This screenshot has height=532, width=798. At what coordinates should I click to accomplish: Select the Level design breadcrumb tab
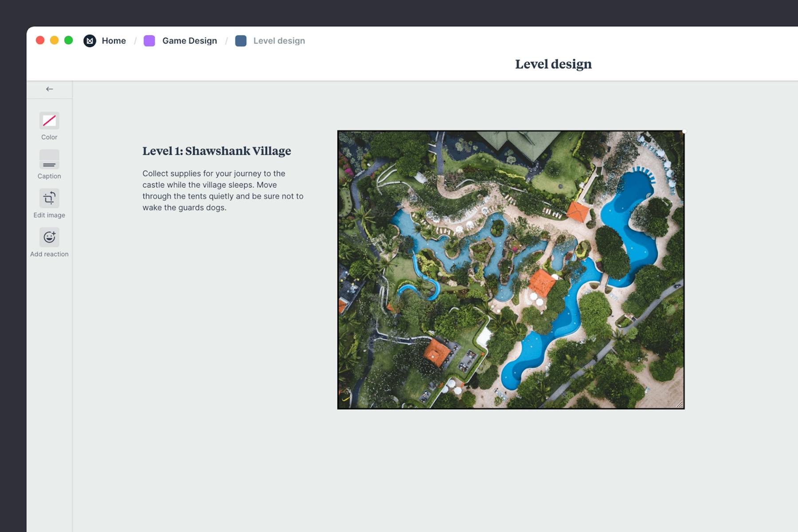(x=279, y=40)
